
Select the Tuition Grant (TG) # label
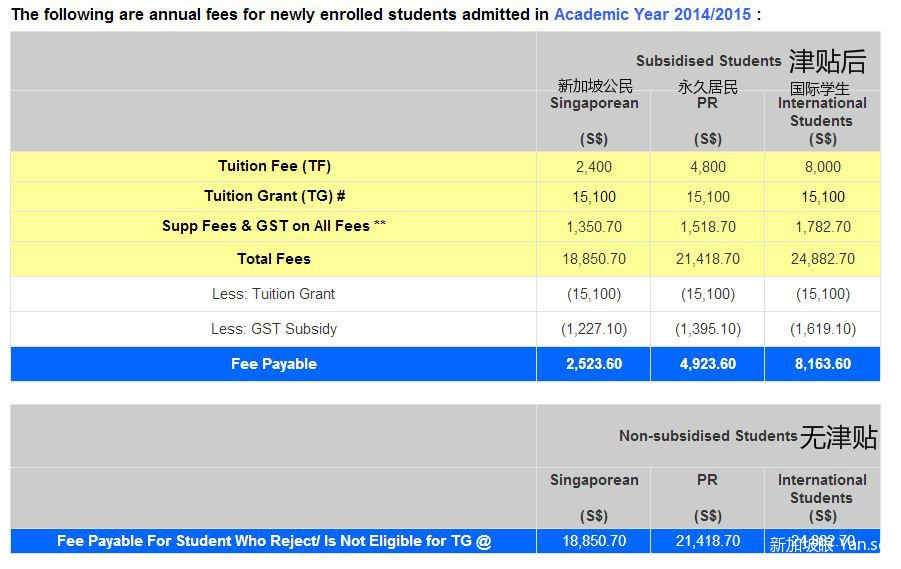[x=274, y=196]
